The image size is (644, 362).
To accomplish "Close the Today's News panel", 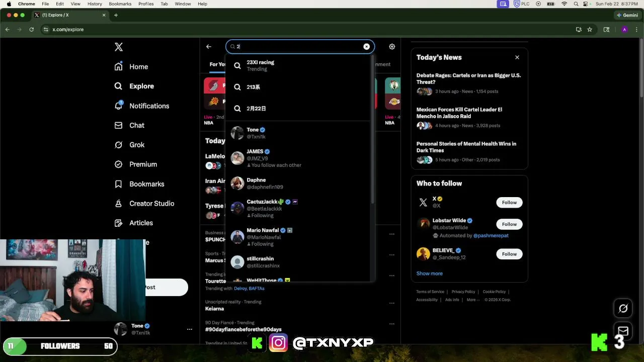I will point(517,57).
